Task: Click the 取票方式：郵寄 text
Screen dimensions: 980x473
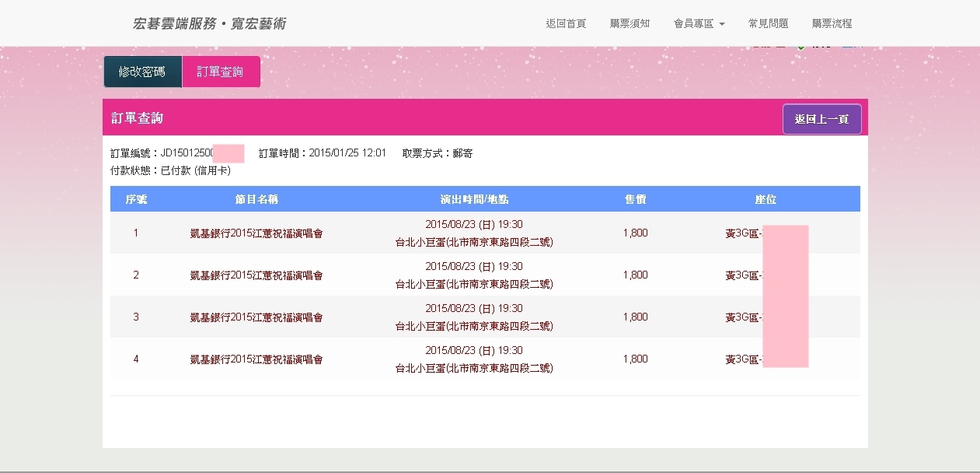Action: [438, 153]
